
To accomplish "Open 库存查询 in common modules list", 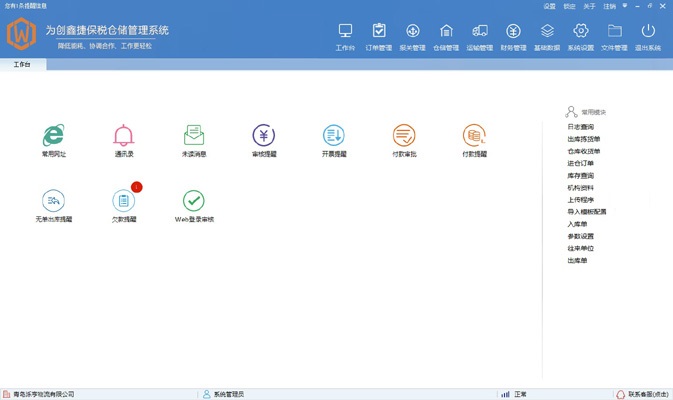I will coord(580,176).
